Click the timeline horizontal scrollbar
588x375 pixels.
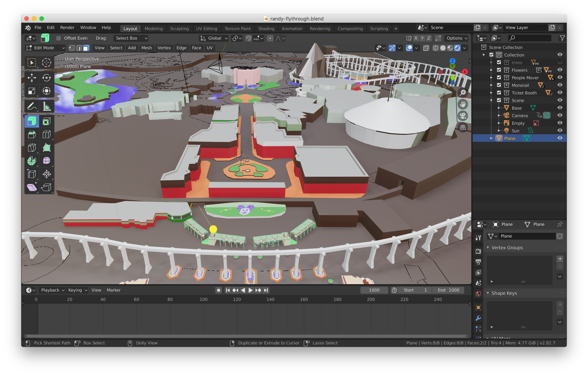(246, 336)
